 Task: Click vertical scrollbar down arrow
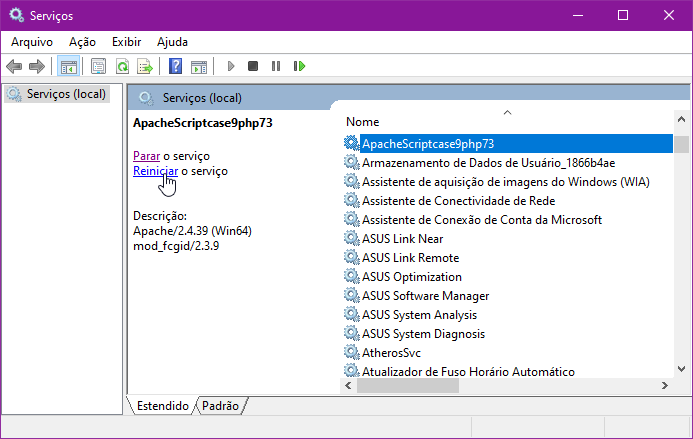tap(681, 369)
